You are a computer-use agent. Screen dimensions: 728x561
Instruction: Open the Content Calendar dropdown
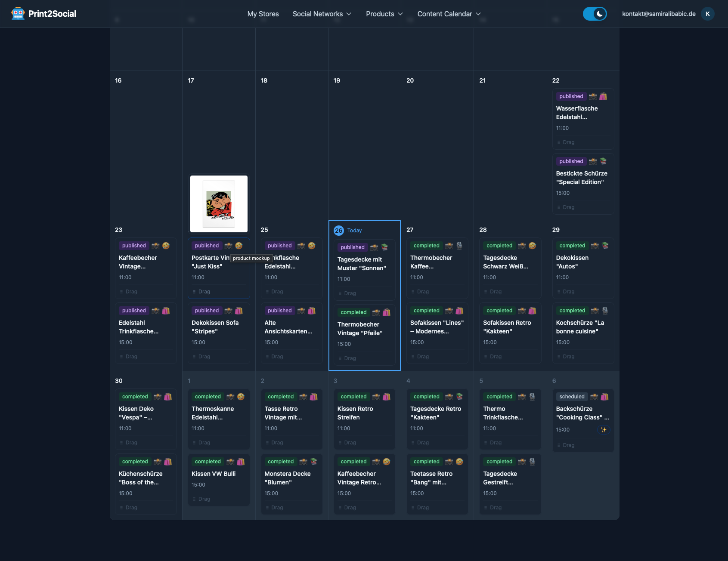448,13
